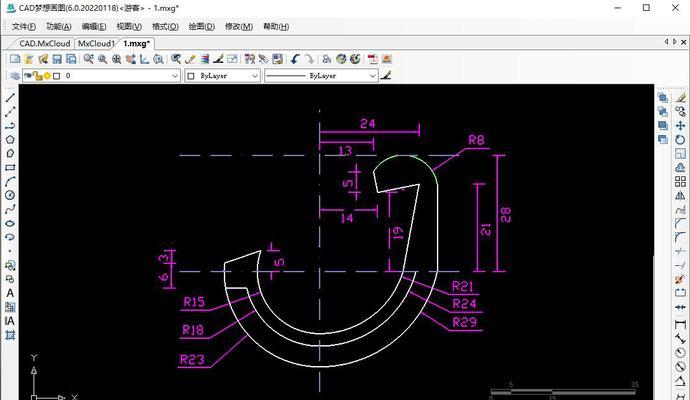Click the Undo arrow icon
Screen dimensions: 690x400
295,59
